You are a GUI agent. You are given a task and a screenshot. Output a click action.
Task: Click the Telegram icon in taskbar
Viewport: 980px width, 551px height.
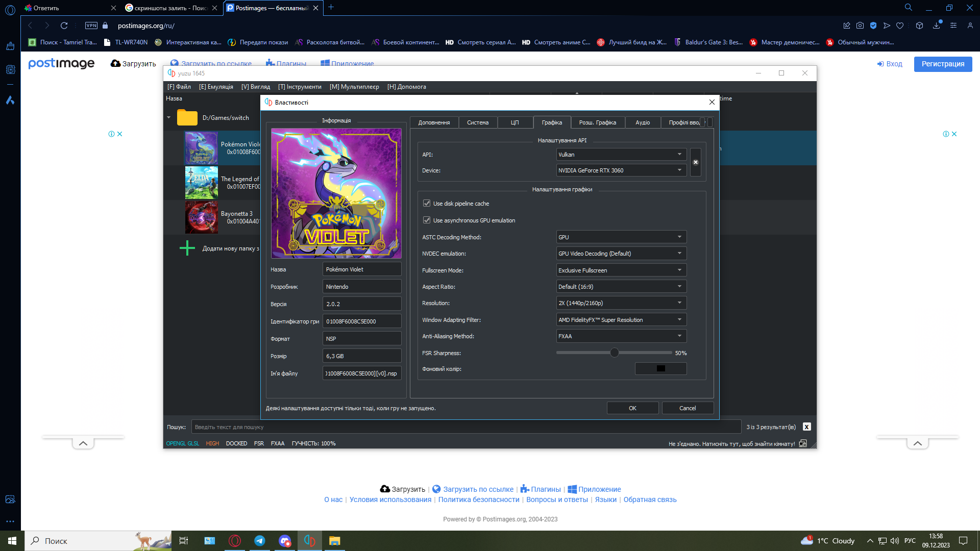pyautogui.click(x=260, y=541)
